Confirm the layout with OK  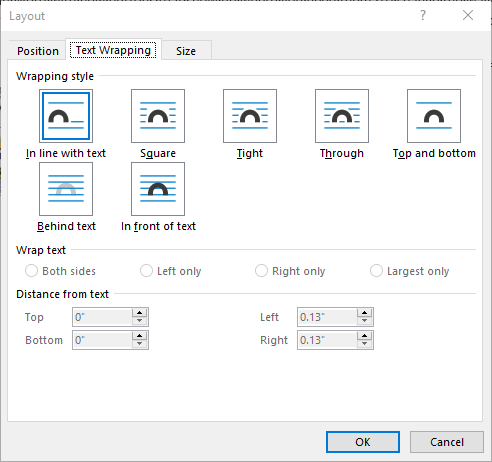363,442
